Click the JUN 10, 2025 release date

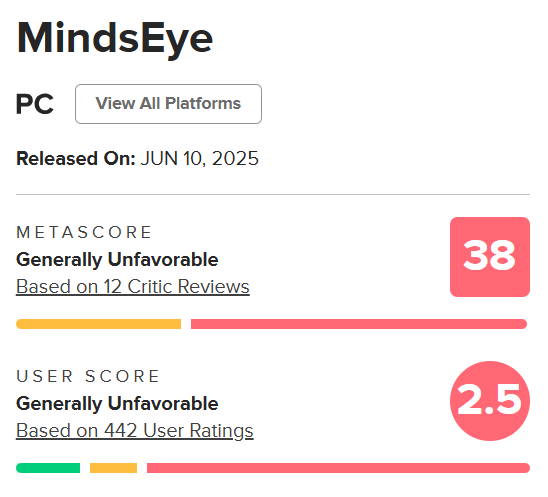(200, 159)
